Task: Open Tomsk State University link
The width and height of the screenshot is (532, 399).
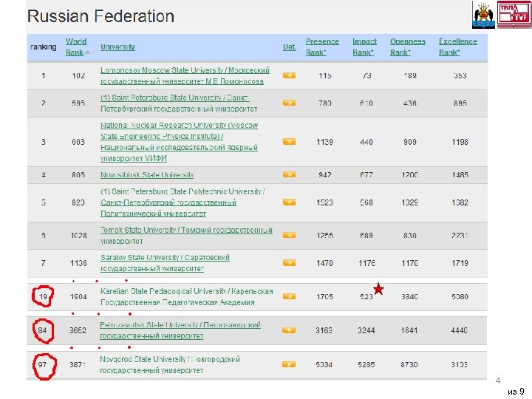Action: (186, 236)
